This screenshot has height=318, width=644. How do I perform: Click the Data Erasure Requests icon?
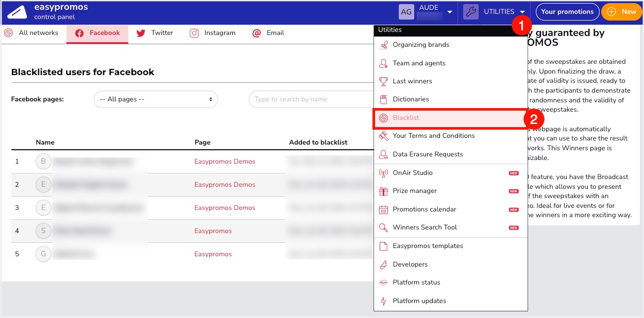coord(383,154)
